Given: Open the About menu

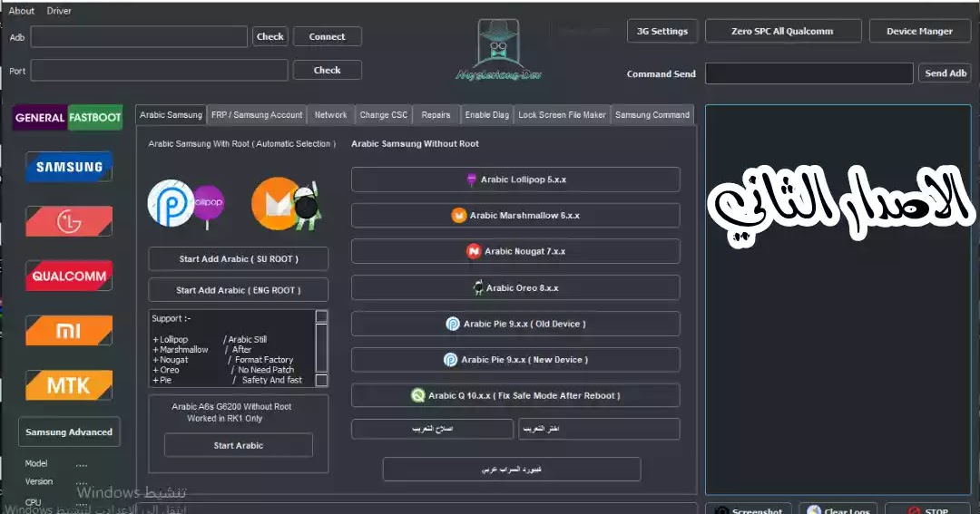Looking at the screenshot, I should (x=21, y=11).
